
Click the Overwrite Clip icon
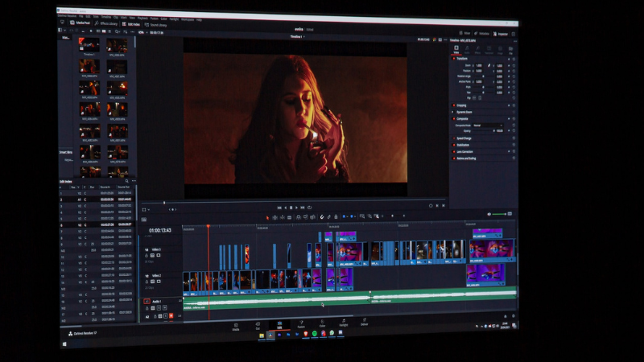pos(306,217)
